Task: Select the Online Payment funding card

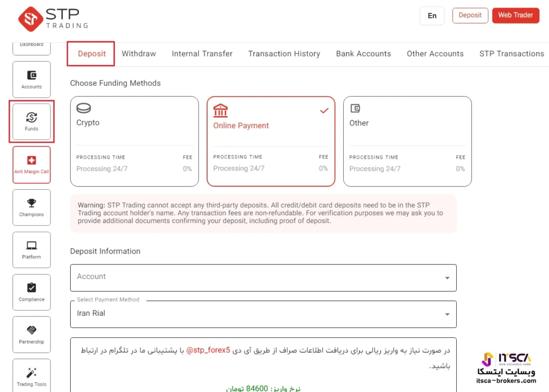Action: coord(271,142)
